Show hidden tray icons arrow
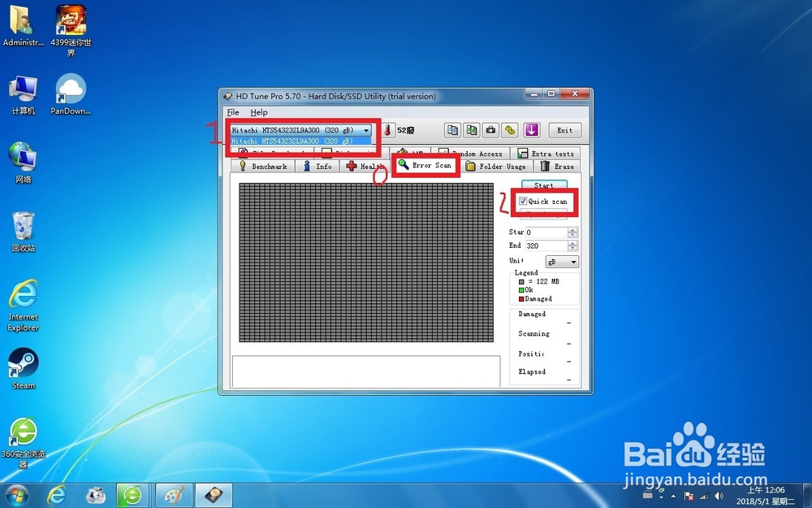 (673, 496)
